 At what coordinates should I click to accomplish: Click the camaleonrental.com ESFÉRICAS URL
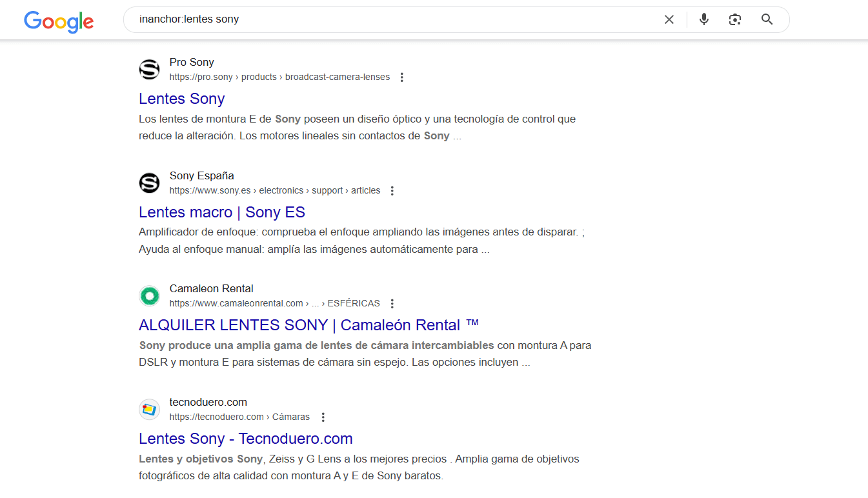click(x=275, y=304)
